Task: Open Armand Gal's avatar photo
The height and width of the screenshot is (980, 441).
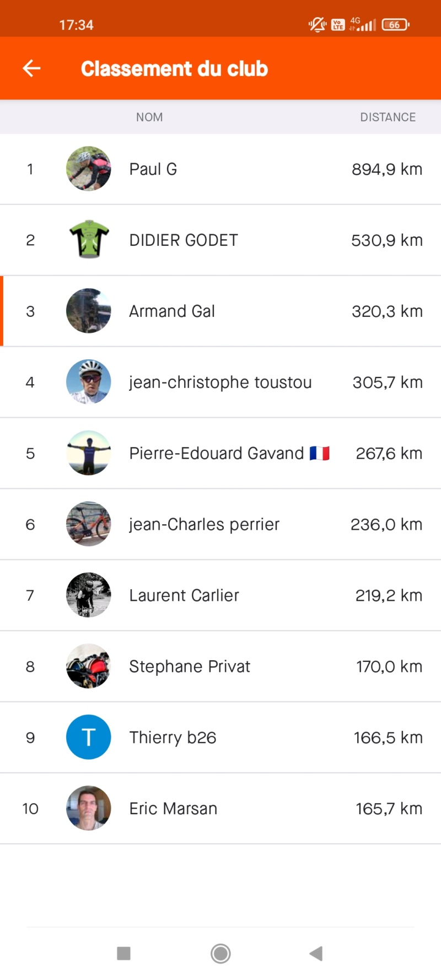Action: 88,311
